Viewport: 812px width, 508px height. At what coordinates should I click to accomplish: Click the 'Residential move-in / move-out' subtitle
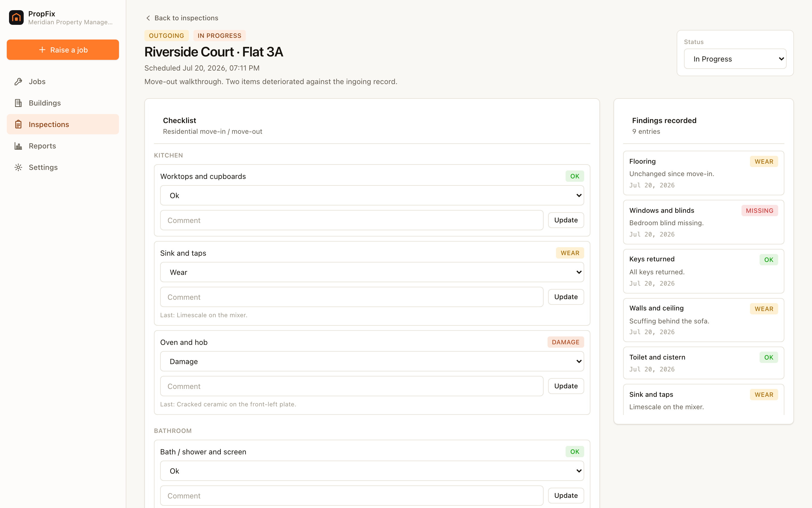coord(213,132)
